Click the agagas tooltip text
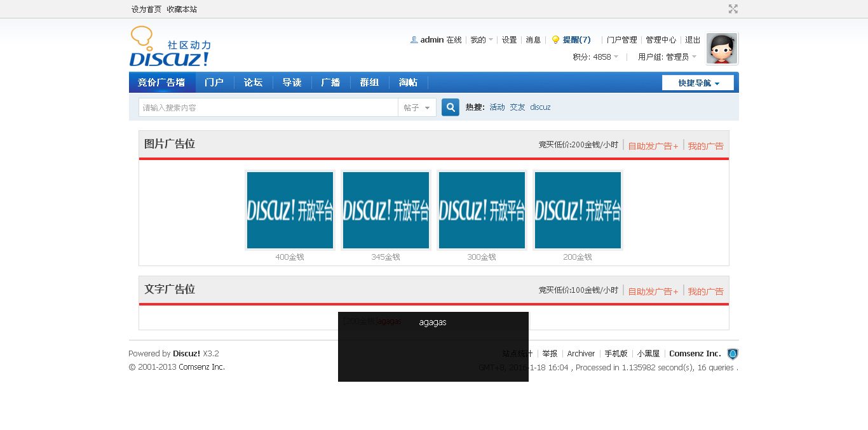 pyautogui.click(x=433, y=322)
